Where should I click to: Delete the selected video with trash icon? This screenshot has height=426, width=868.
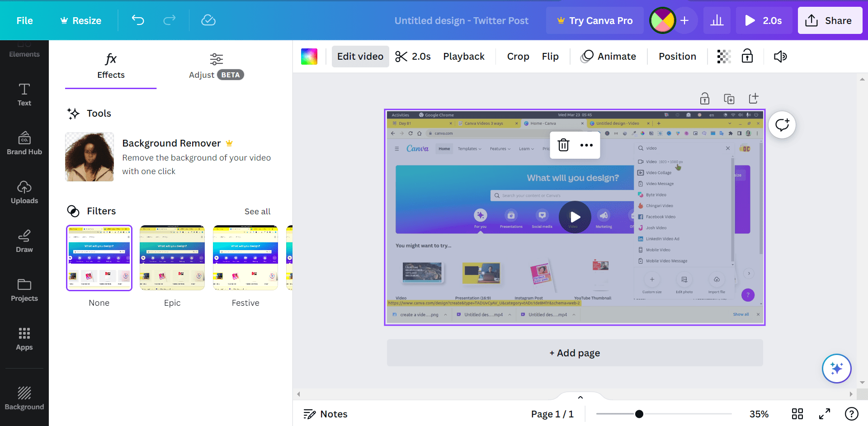coord(563,145)
